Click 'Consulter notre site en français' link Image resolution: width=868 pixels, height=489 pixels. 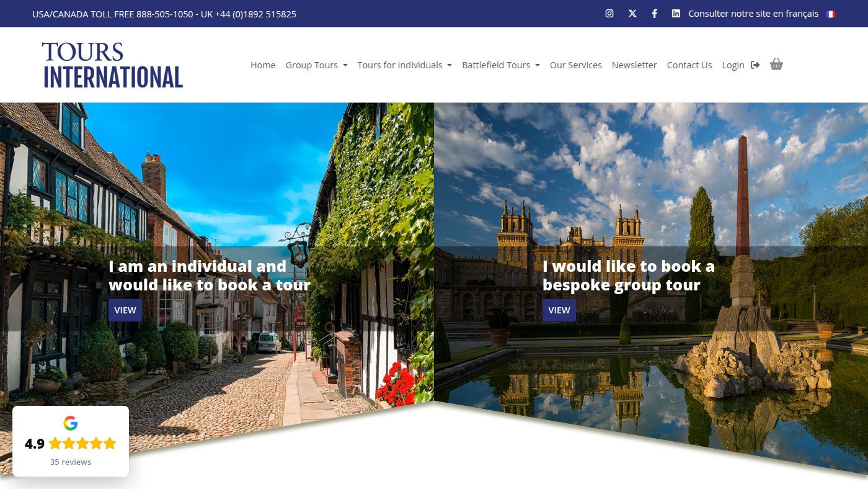coord(753,14)
